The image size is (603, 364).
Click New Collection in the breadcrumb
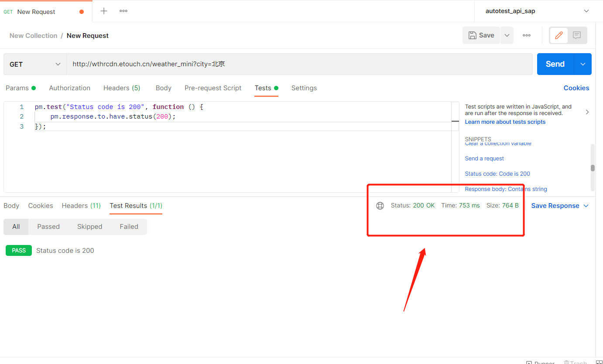click(x=34, y=36)
